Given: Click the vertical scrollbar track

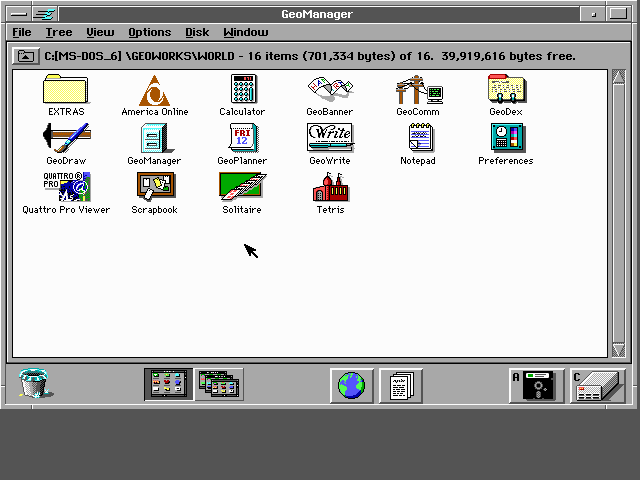Looking at the screenshot, I should tap(618, 213).
